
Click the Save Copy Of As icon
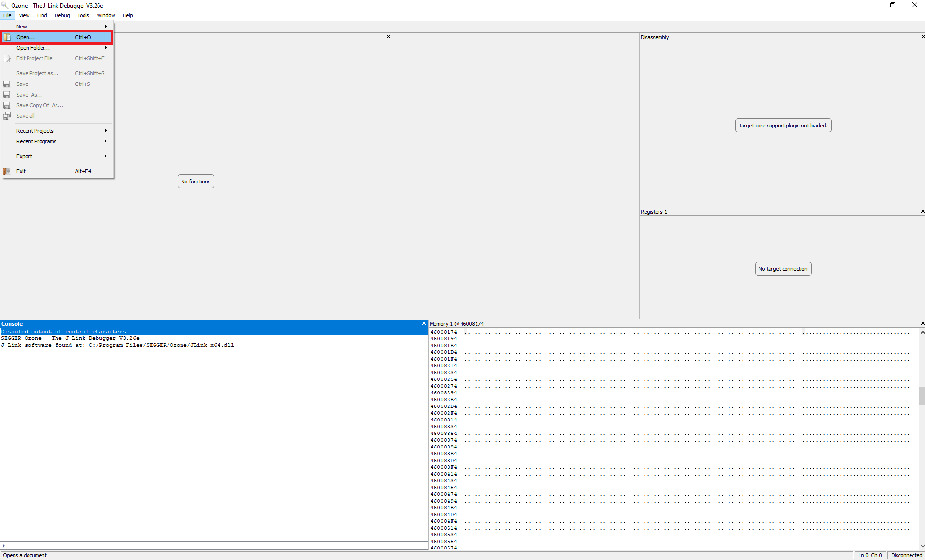click(x=7, y=105)
